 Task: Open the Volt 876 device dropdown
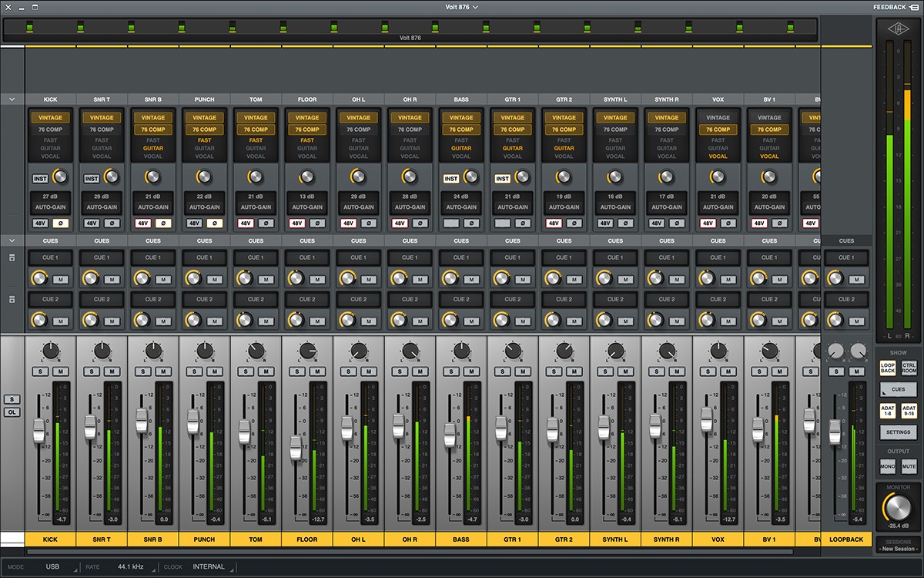[461, 7]
